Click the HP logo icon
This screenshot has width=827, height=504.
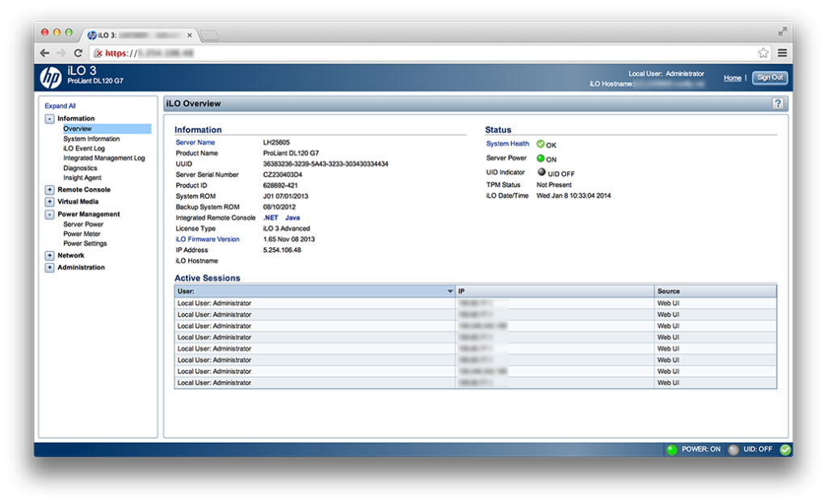coord(51,78)
